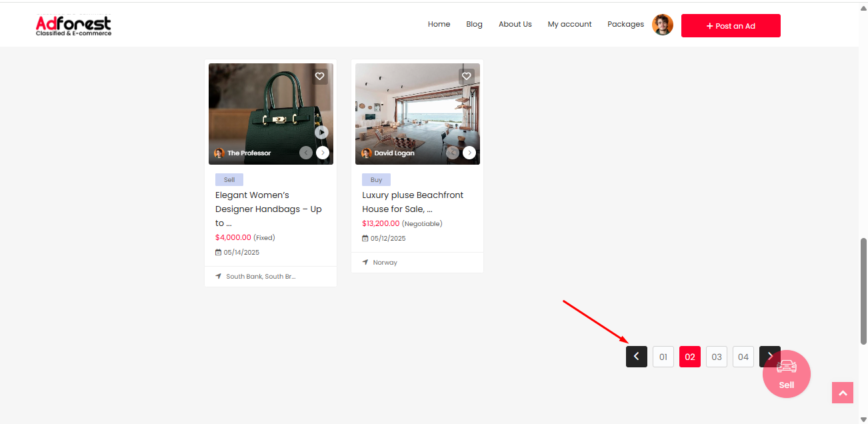Show next image of handbag listing
The image size is (868, 424).
coord(323,153)
